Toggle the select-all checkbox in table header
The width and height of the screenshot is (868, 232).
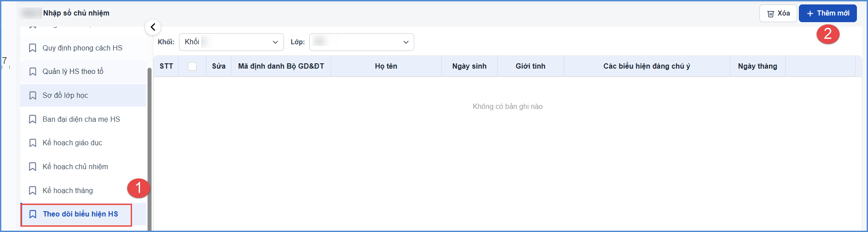pos(192,66)
